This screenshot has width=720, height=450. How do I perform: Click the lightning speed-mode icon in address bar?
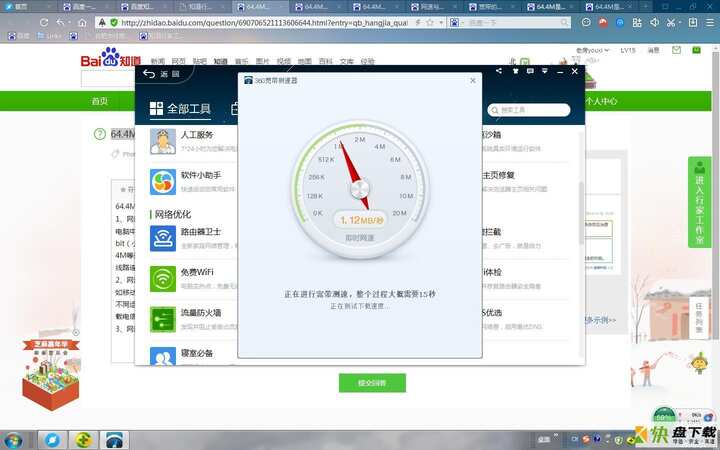point(418,22)
